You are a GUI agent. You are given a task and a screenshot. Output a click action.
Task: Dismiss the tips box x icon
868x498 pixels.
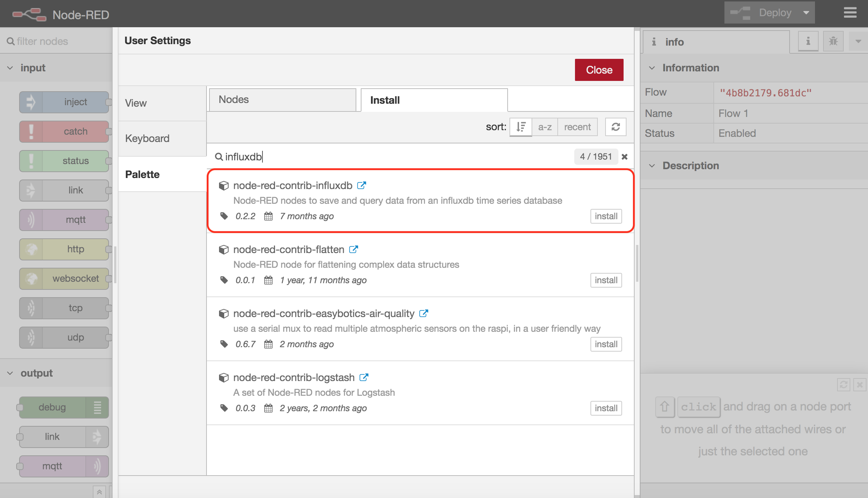[860, 385]
